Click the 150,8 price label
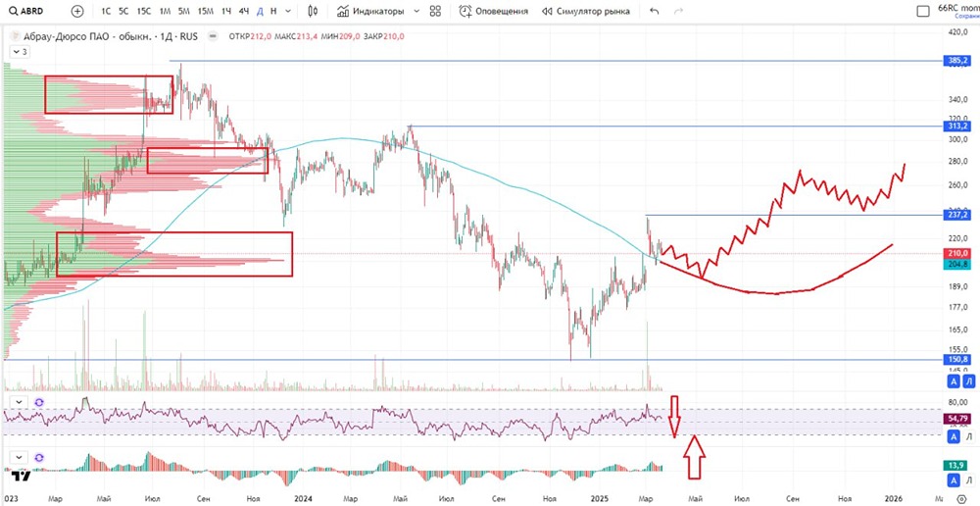Screen dimensions: 980x506 (958, 360)
